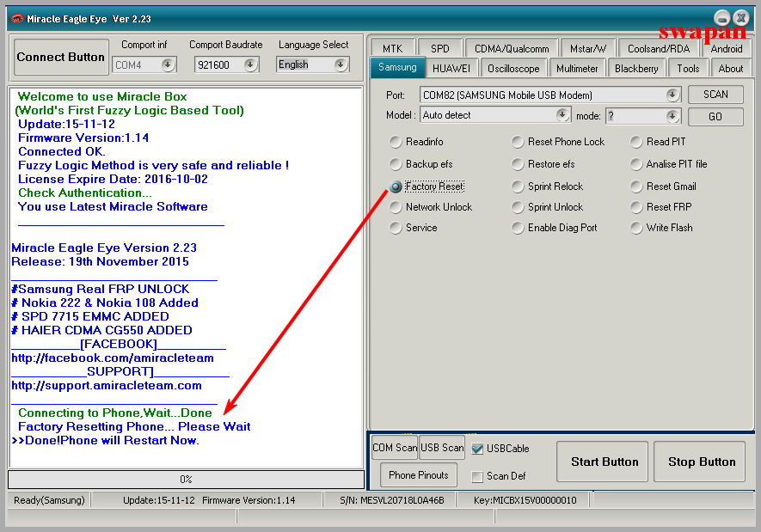Click the Start Button

click(602, 462)
